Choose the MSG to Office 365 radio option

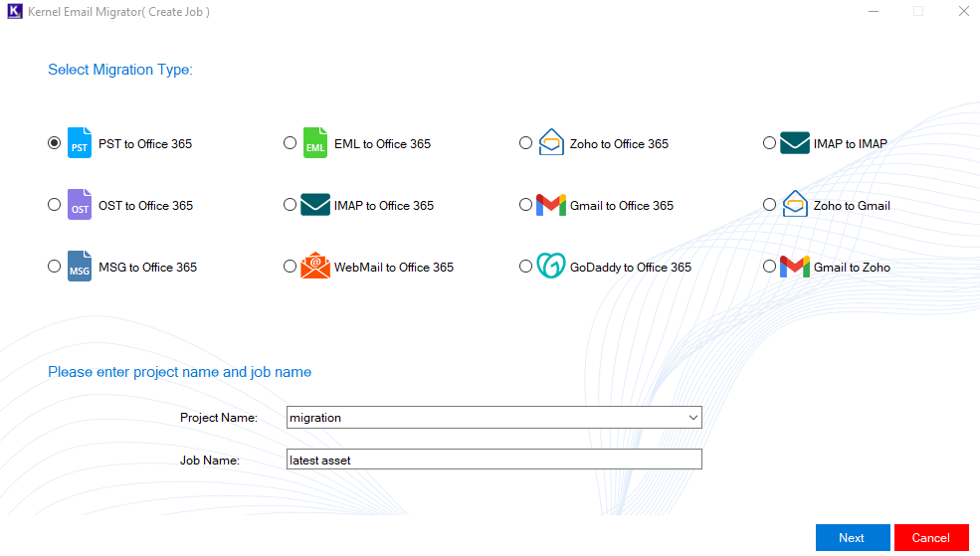tap(55, 267)
